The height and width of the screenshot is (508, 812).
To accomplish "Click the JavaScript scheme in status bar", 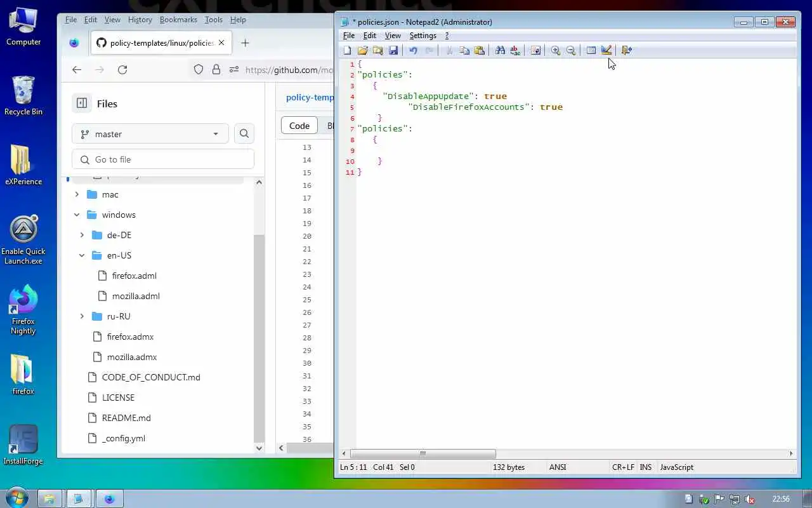I will [677, 467].
